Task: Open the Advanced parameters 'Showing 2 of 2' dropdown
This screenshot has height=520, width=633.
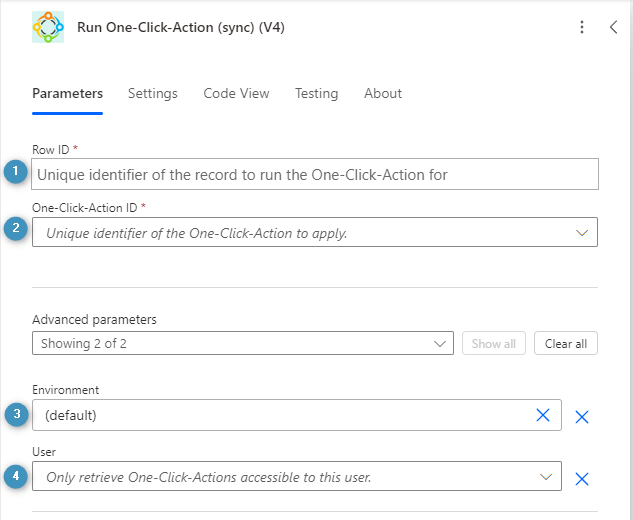Action: click(x=243, y=343)
